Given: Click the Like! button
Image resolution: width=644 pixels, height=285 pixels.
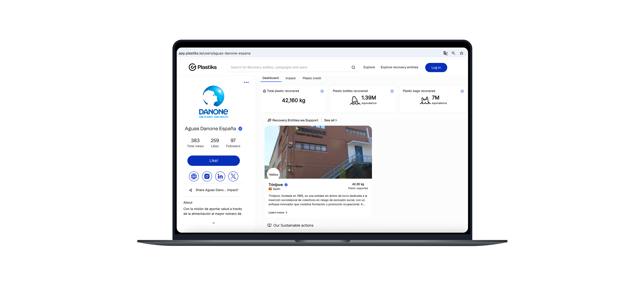Looking at the screenshot, I should click(x=214, y=161).
